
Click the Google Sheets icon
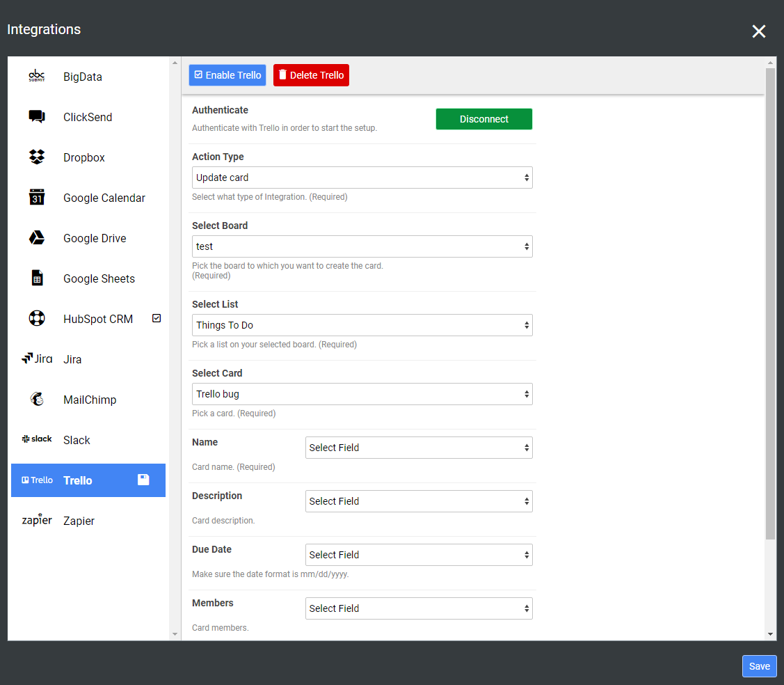37,278
